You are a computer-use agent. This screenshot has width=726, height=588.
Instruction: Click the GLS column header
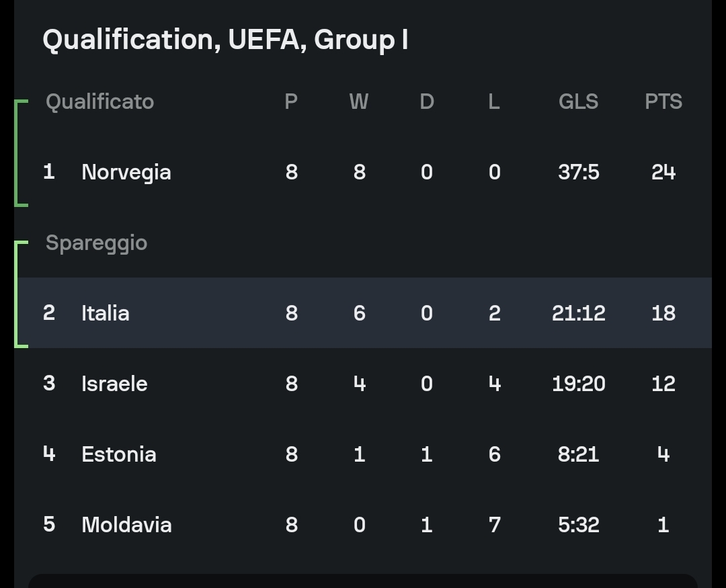578,101
